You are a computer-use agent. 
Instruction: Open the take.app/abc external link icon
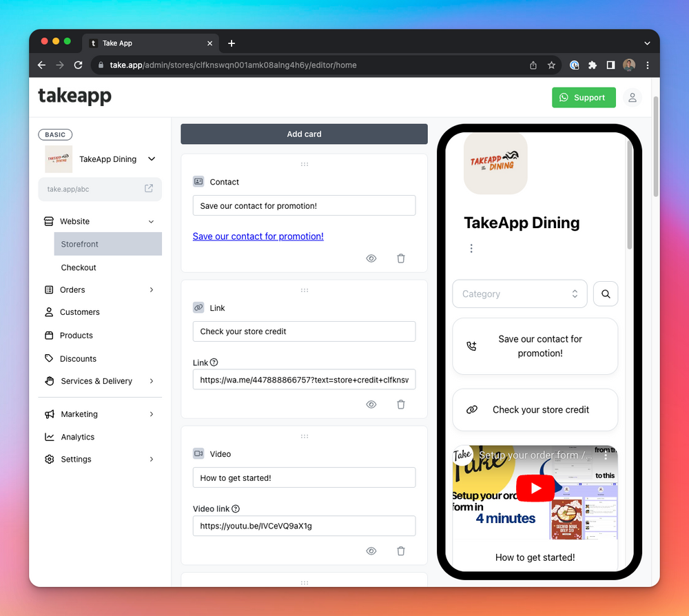coord(149,189)
